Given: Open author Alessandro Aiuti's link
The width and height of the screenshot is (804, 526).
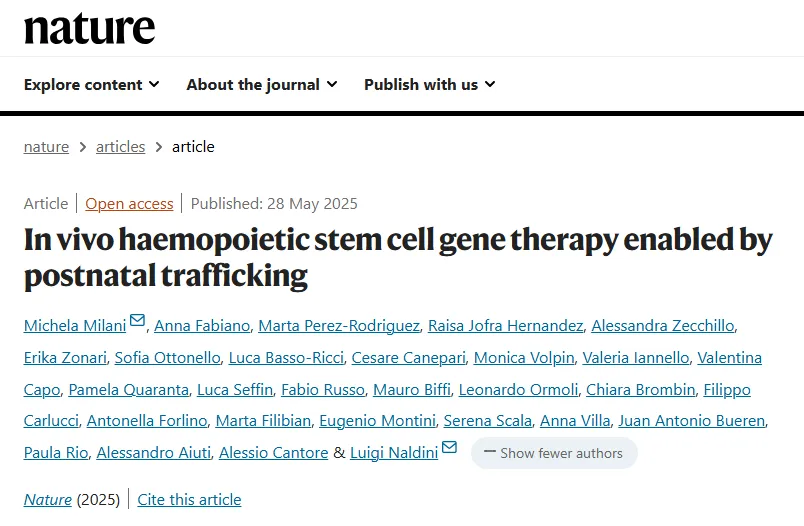Looking at the screenshot, I should pos(154,453).
